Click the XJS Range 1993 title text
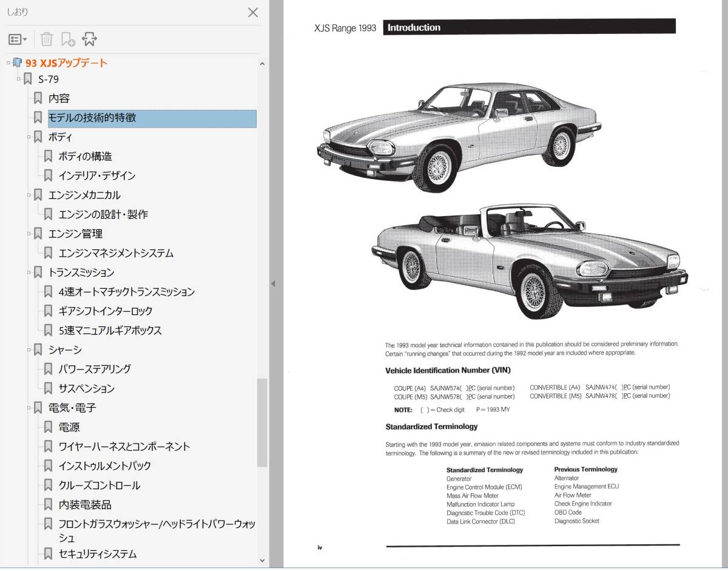 pos(345,28)
